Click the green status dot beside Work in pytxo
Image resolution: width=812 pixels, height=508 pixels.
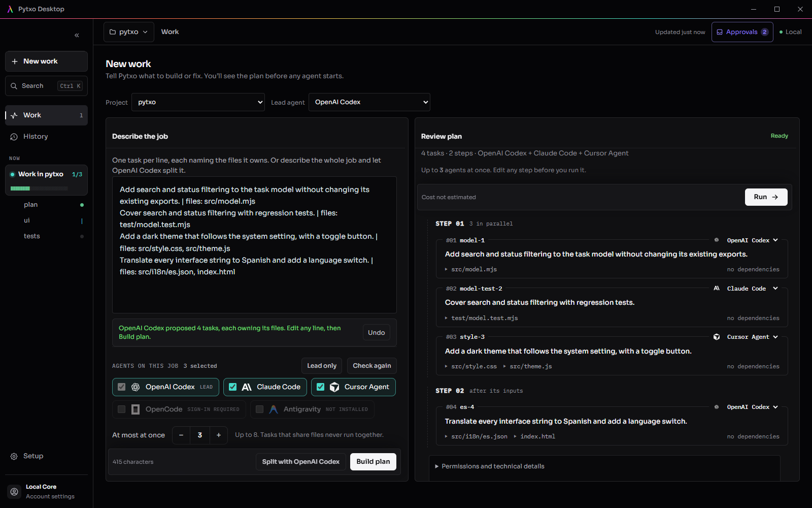pyautogui.click(x=13, y=174)
